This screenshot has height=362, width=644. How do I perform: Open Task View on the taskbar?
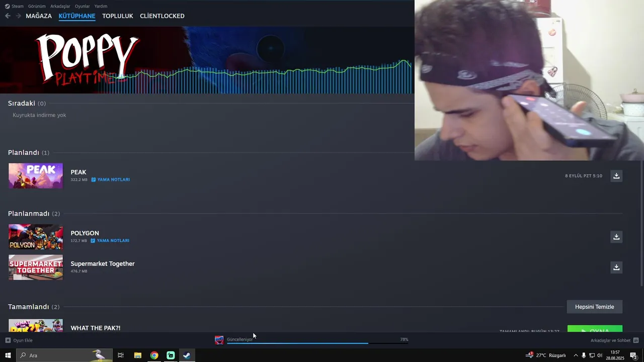121,355
